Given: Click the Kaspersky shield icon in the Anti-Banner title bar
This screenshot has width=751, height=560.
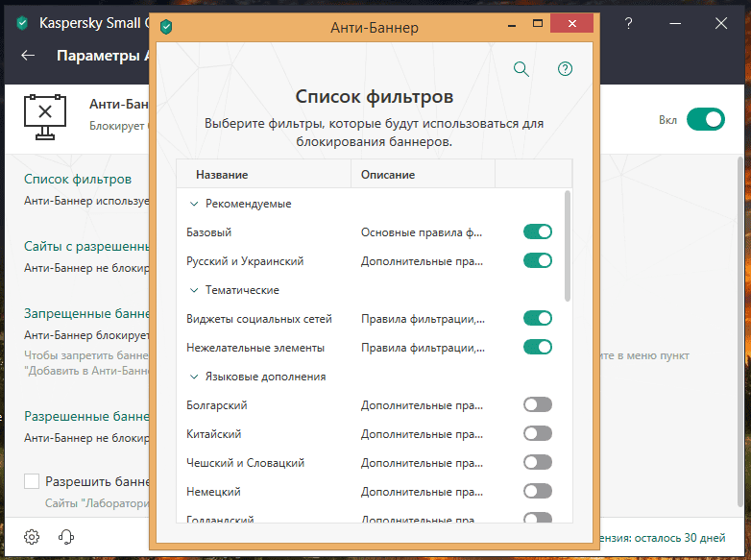Looking at the screenshot, I should (x=166, y=27).
